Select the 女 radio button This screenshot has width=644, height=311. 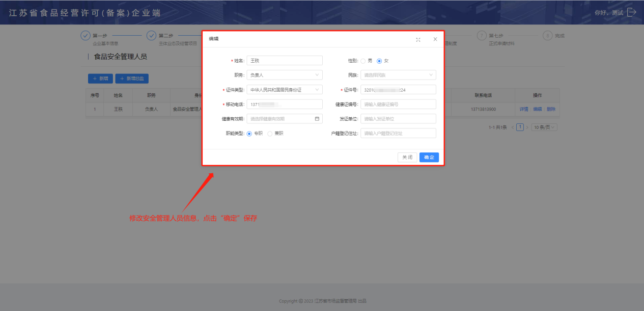click(x=379, y=61)
